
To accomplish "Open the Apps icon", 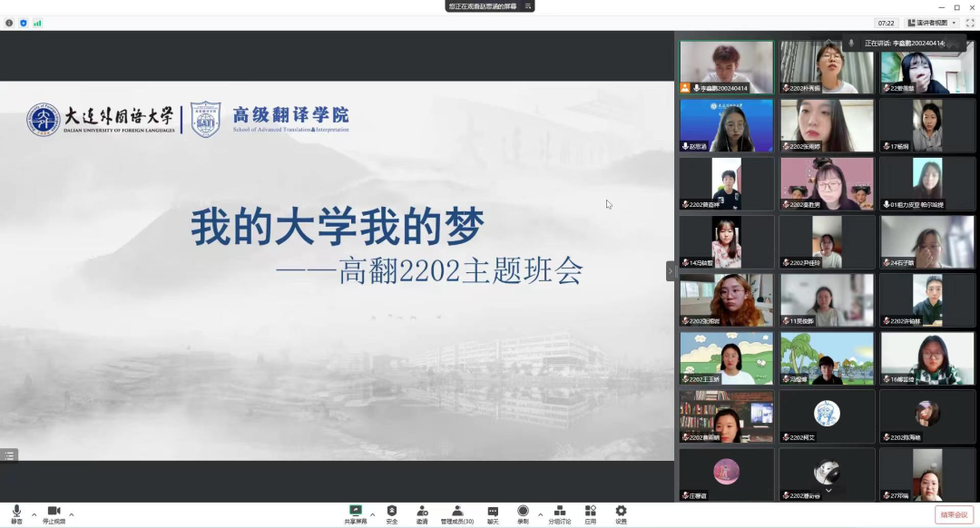I will (591, 513).
